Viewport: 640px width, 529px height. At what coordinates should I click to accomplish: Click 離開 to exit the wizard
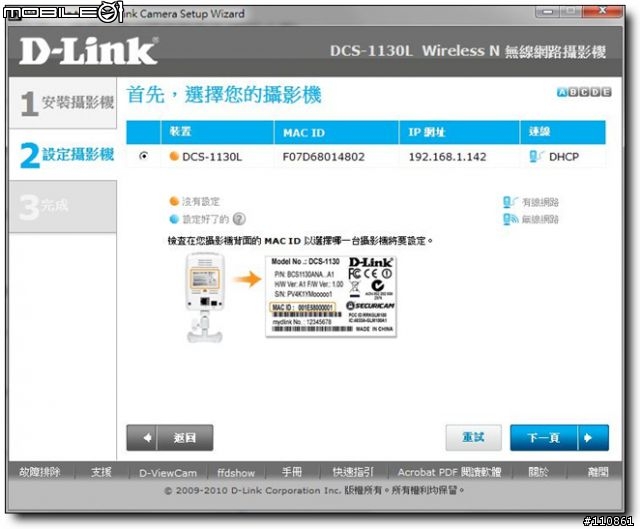point(598,472)
